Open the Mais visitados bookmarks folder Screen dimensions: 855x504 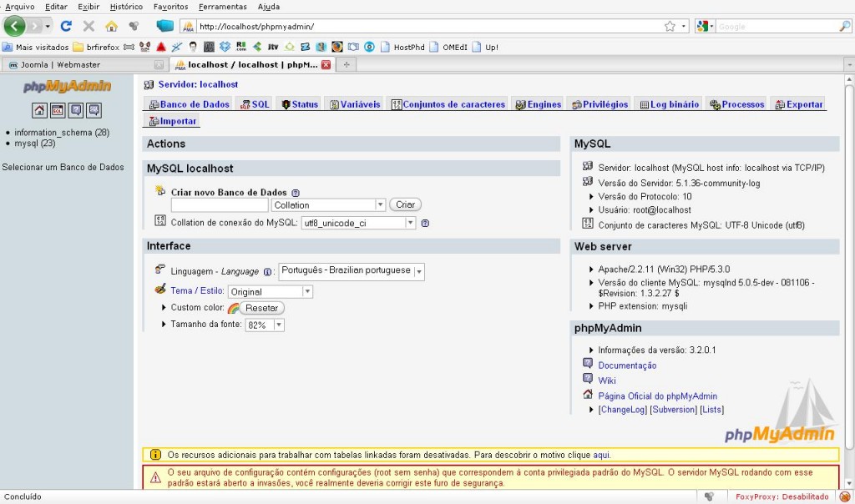[36, 47]
